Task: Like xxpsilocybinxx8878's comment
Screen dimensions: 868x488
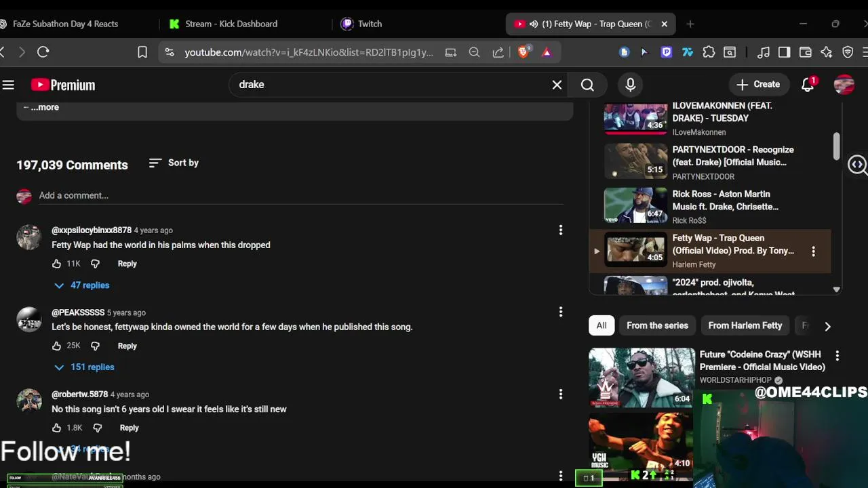Action: point(56,264)
